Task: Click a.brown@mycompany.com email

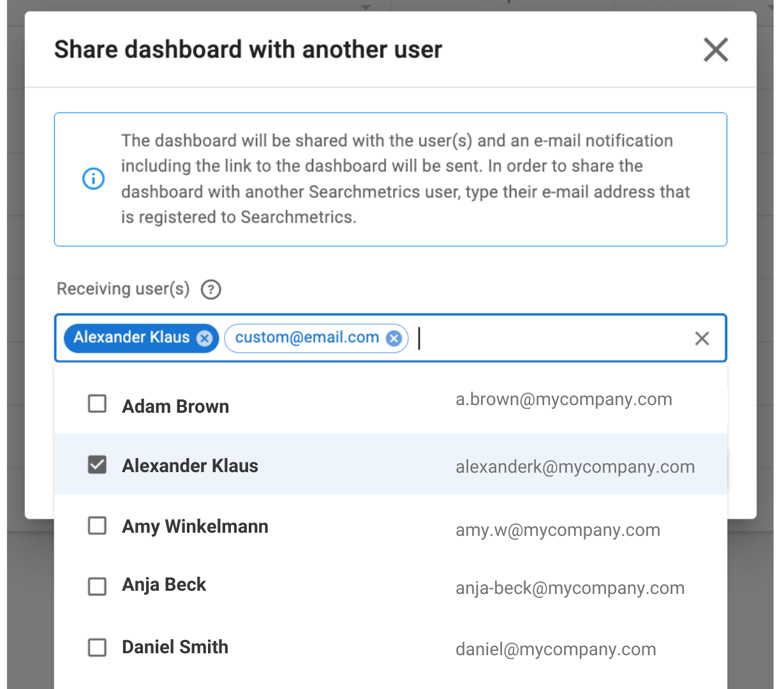Action: 564,399
